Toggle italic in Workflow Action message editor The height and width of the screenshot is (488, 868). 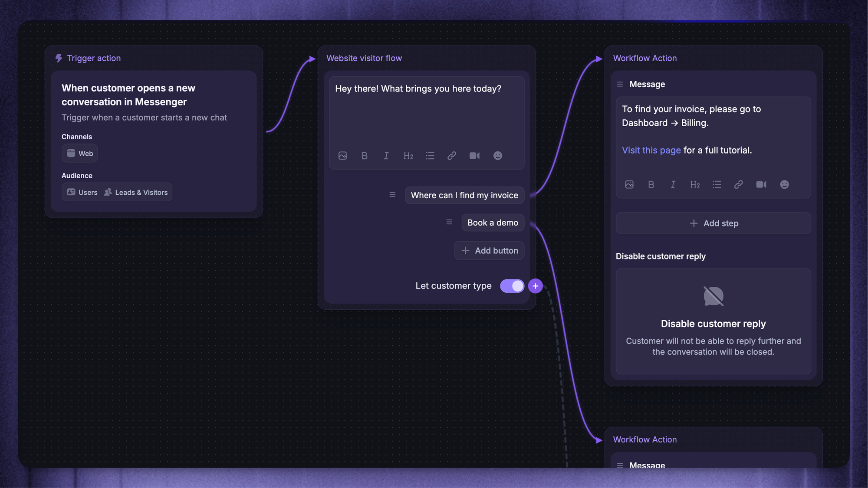pos(673,185)
